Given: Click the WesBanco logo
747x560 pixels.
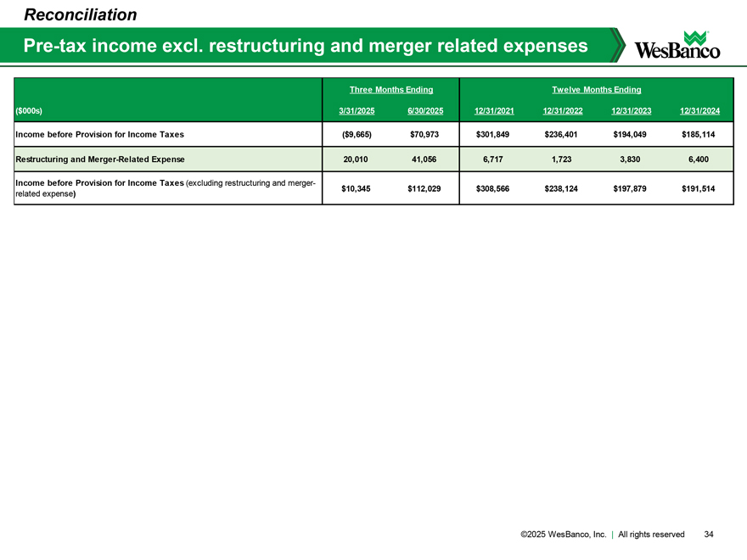Looking at the screenshot, I should (677, 45).
